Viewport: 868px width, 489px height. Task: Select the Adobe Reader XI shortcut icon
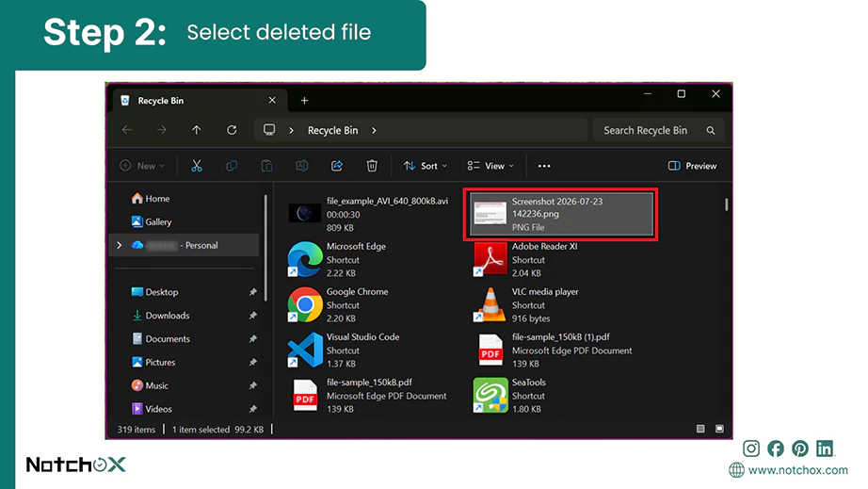490,259
